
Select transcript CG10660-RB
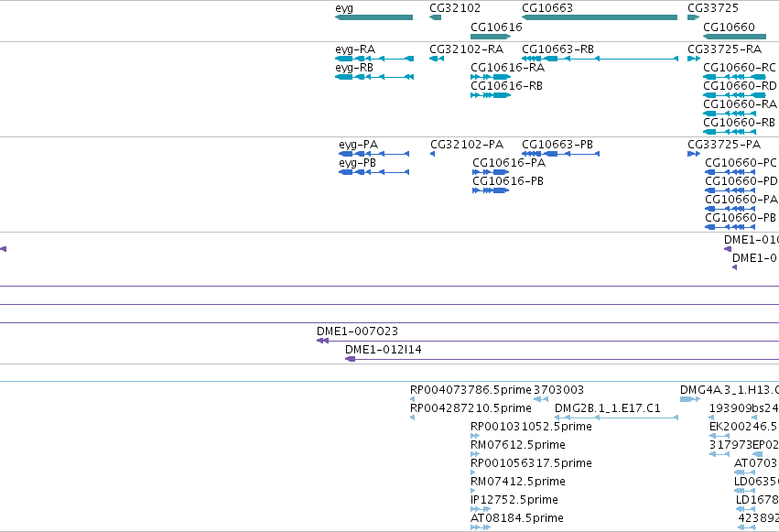739,123
